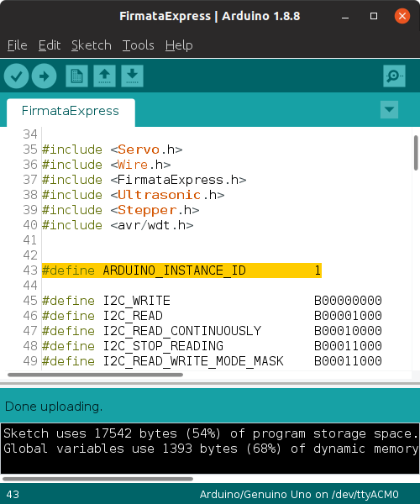This screenshot has height=504, width=420.
Task: Place cursor on highlighted ARDUINO_INSTANCE_ID line
Action: (x=181, y=270)
